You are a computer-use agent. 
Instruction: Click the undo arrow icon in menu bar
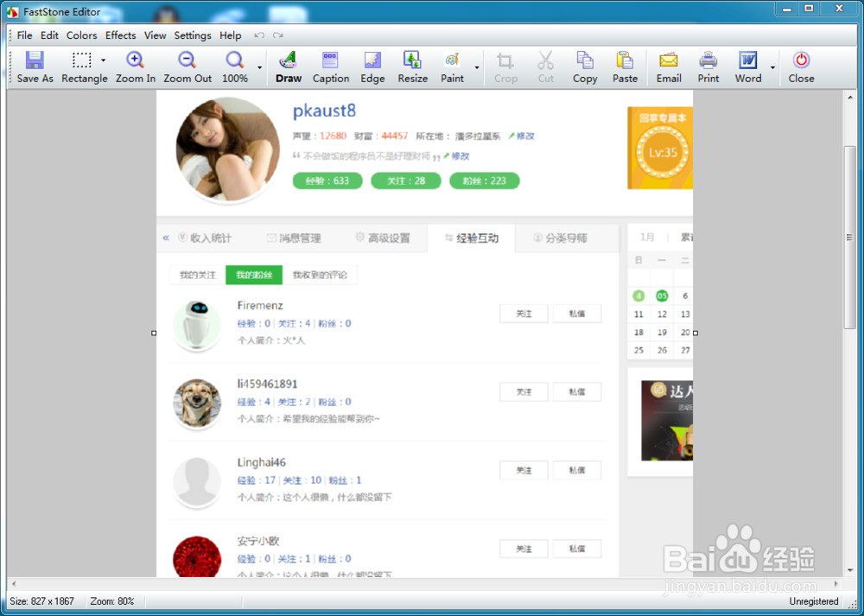(259, 35)
